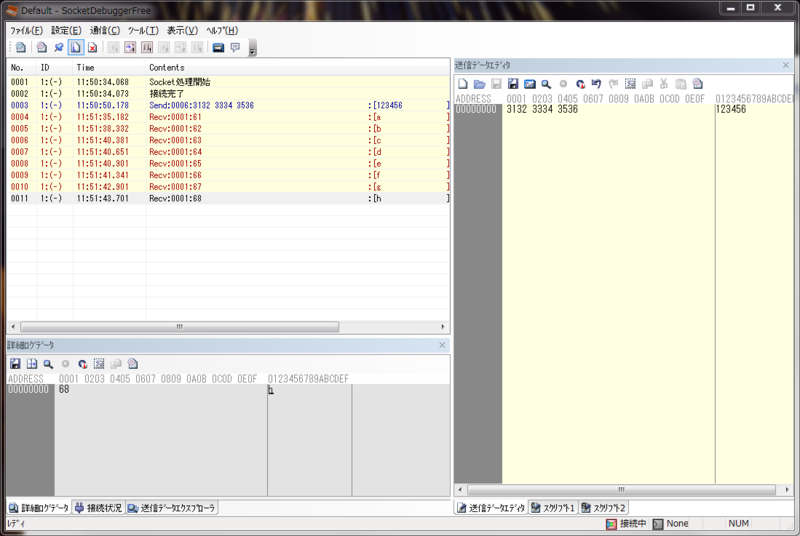
Task: Close the 送信データエディタ panel
Action: tap(786, 65)
